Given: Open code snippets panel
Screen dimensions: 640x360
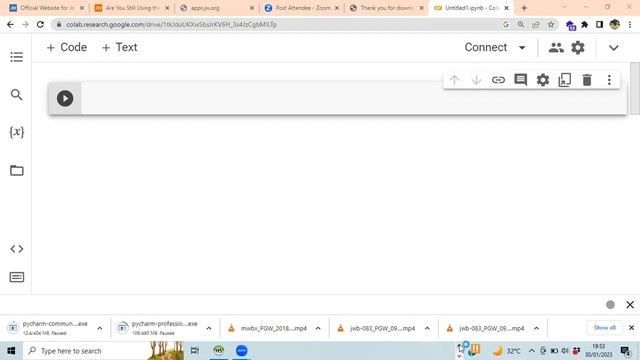Looking at the screenshot, I should 17,249.
